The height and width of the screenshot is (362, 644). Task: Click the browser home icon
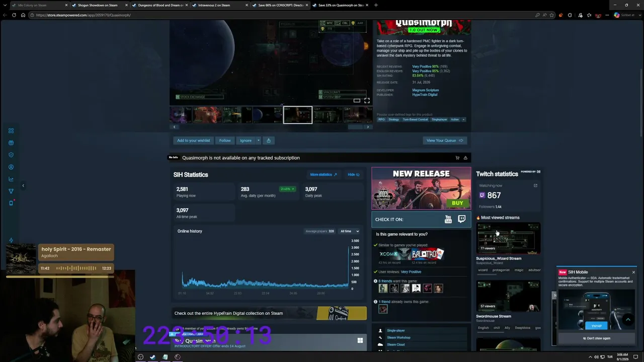point(23,15)
